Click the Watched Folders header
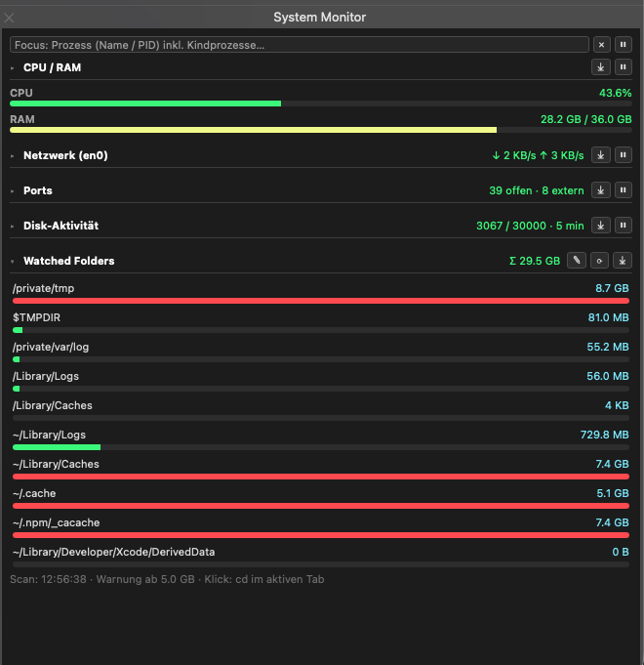Screen dimensions: 644x665 69,261
